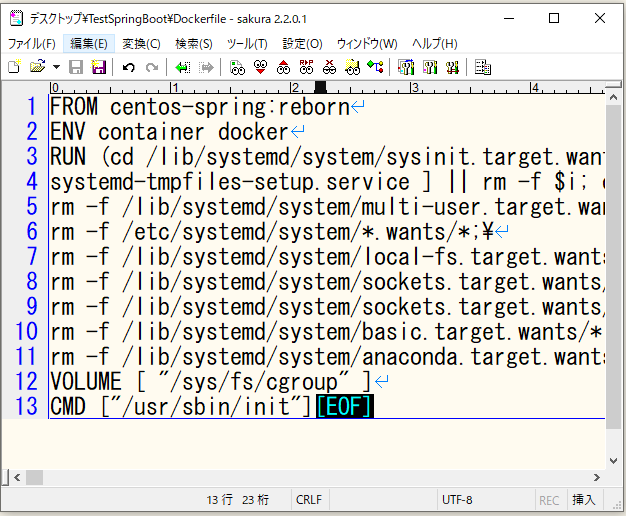Click the 'rm -f /etc/systemd/system' line
This screenshot has height=516, width=626.
point(271,232)
